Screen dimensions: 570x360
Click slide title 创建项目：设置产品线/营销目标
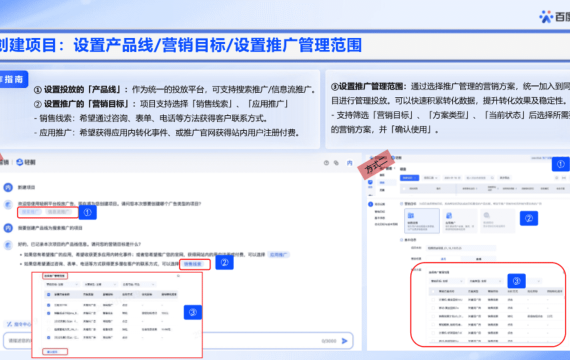181,45
